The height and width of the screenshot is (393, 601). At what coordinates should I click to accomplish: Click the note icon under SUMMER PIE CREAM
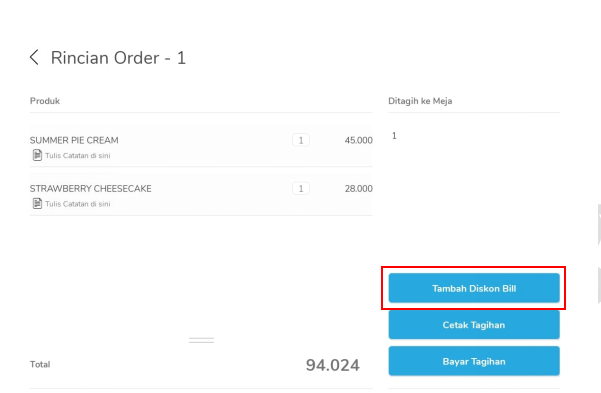click(x=37, y=155)
